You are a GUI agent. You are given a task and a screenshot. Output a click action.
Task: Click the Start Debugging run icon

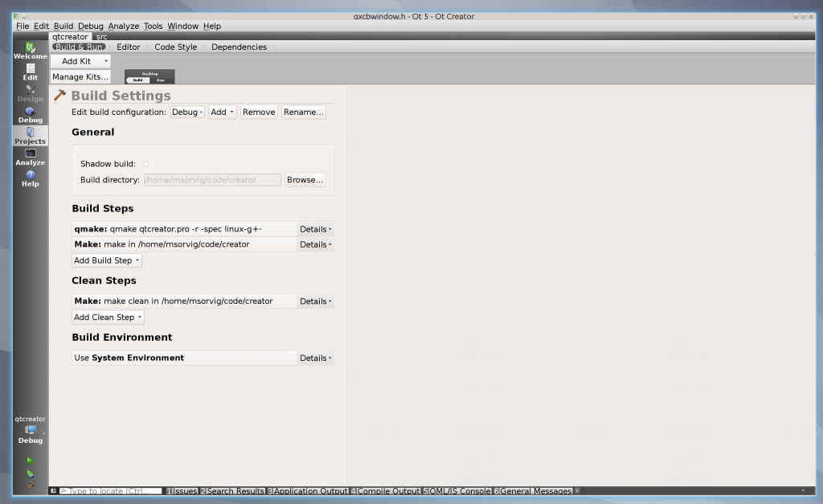(x=31, y=473)
